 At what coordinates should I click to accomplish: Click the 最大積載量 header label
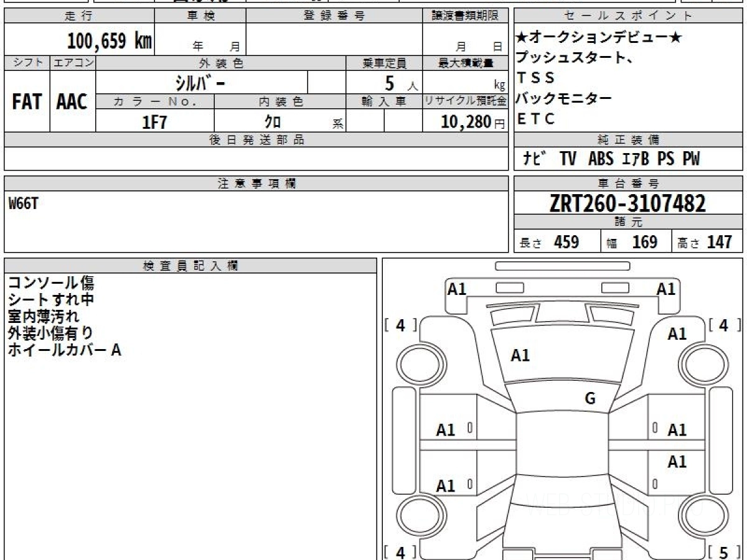pos(466,63)
